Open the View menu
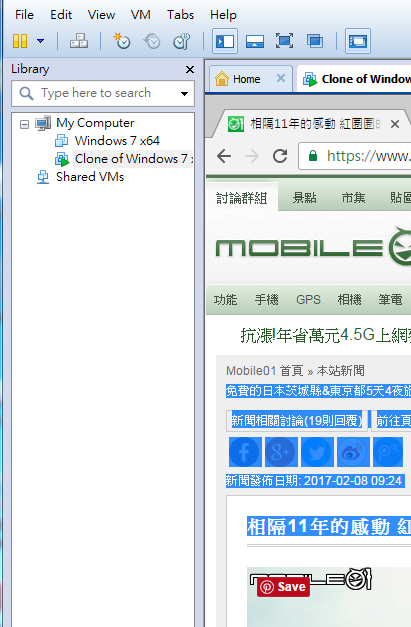The height and width of the screenshot is (627, 411). 102,15
